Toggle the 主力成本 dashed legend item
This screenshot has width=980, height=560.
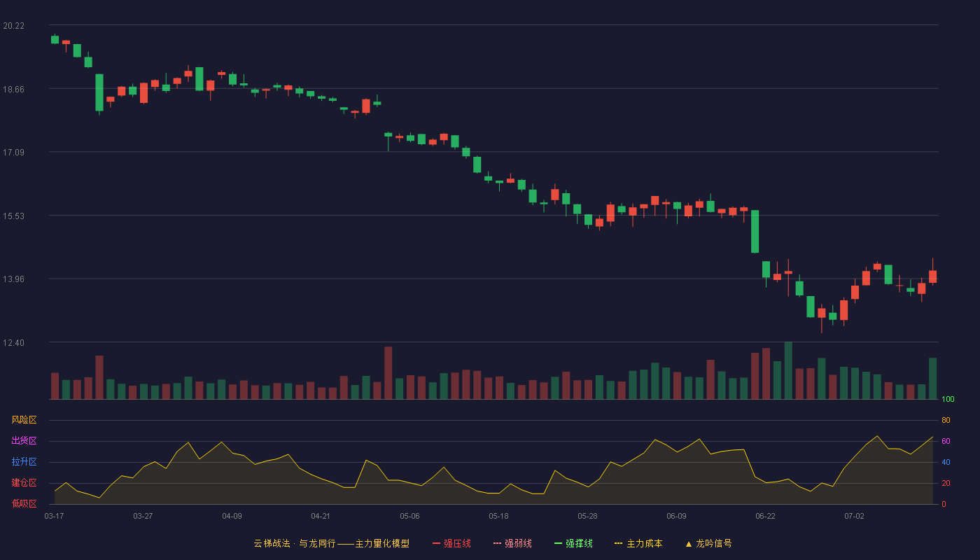pos(638,543)
